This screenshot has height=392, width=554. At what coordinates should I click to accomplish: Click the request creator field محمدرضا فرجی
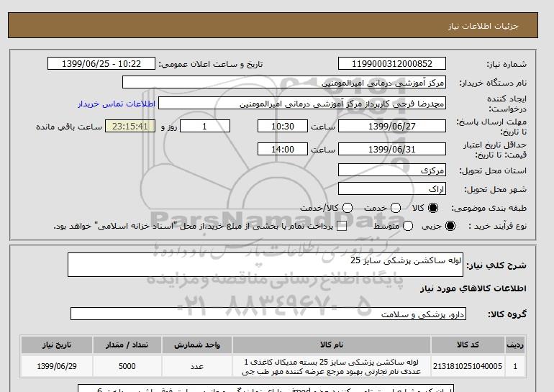(x=302, y=104)
